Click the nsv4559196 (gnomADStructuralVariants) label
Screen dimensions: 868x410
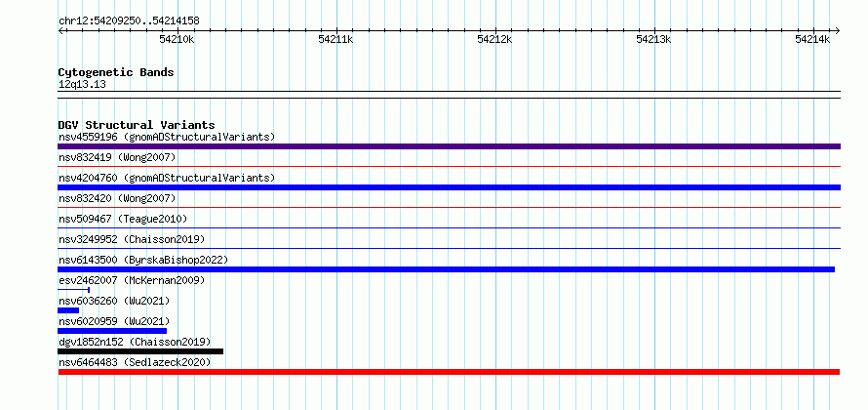coord(167,137)
